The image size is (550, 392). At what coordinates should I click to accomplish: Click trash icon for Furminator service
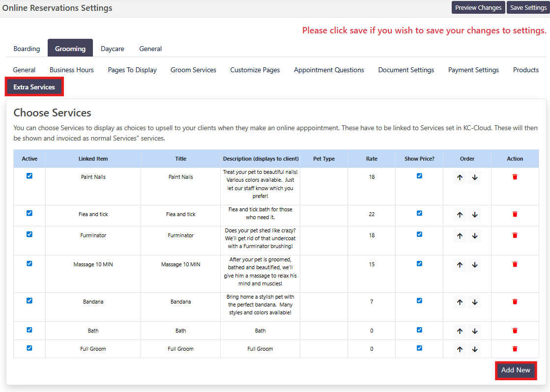click(x=515, y=235)
